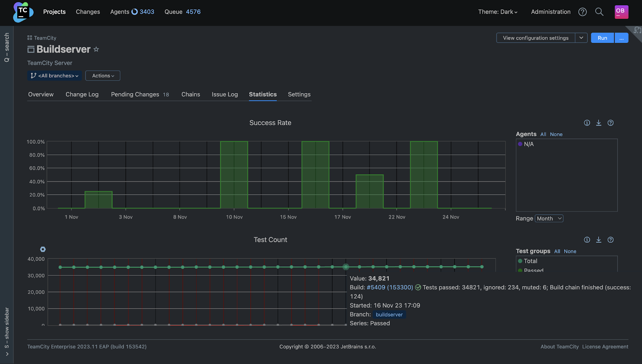The width and height of the screenshot is (642, 364).
Task: Click the Buildserver heading
Action: coord(64,49)
